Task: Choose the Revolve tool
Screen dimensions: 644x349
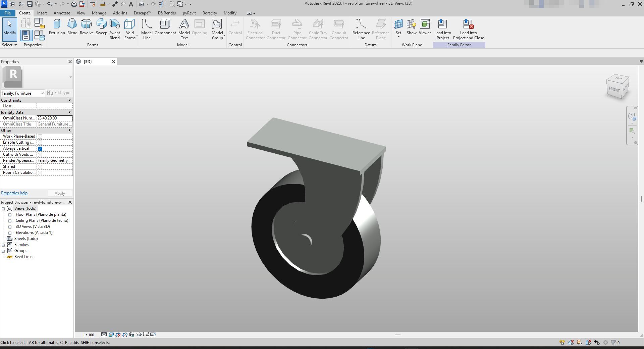Action: [x=87, y=27]
